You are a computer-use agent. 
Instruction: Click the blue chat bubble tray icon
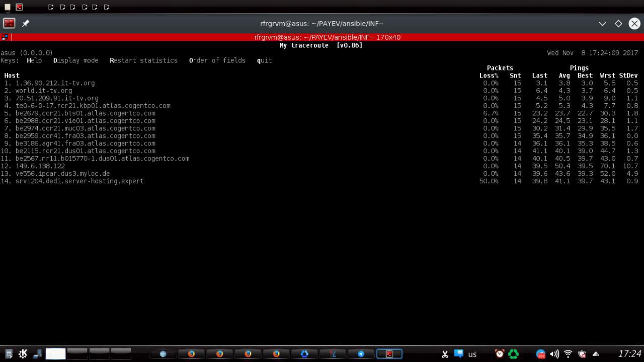tap(458, 353)
